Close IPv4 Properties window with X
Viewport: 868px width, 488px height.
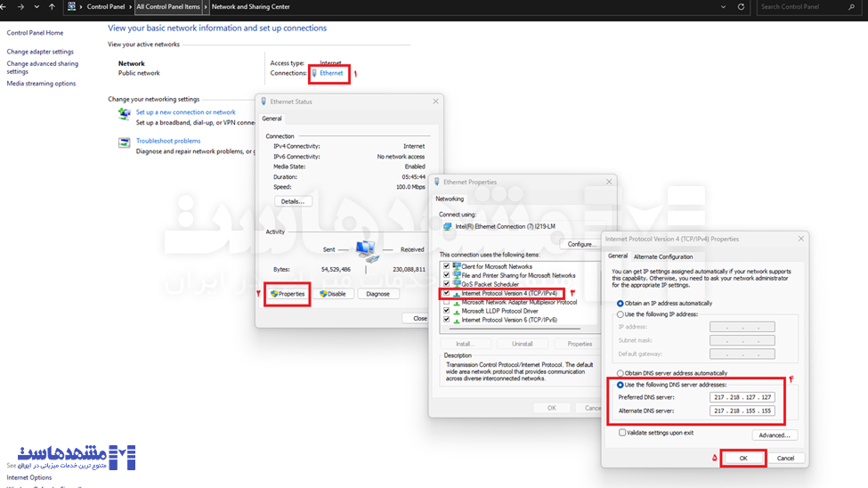point(801,239)
